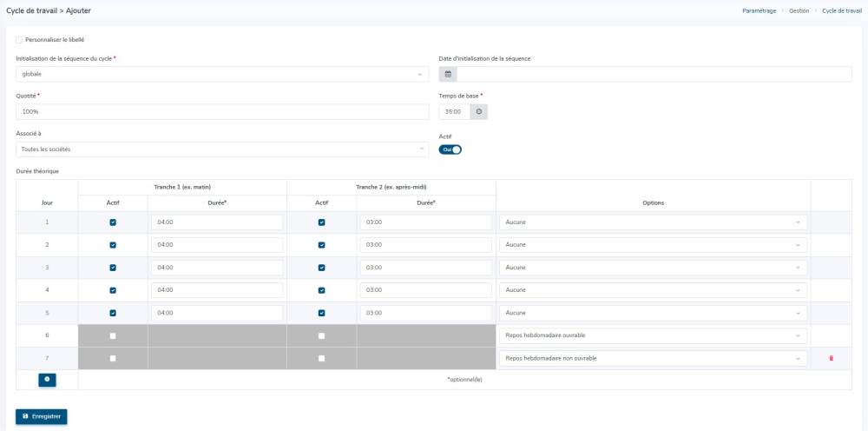Toggle the Actif switch off

tap(450, 149)
